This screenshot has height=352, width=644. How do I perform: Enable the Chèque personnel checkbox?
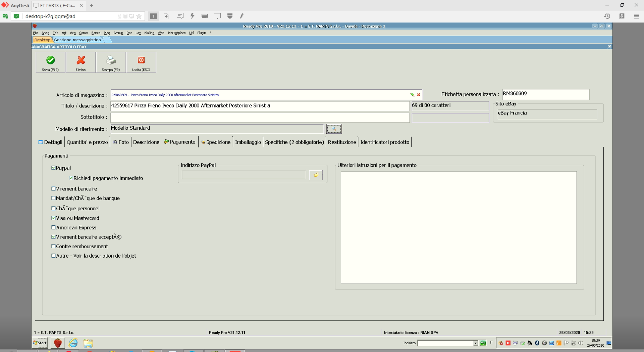(53, 208)
